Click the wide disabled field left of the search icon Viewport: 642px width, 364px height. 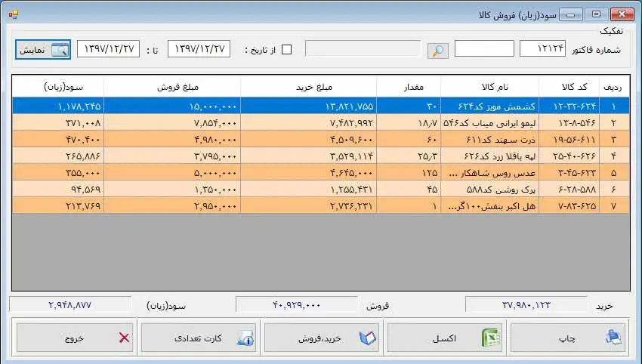[x=363, y=49]
